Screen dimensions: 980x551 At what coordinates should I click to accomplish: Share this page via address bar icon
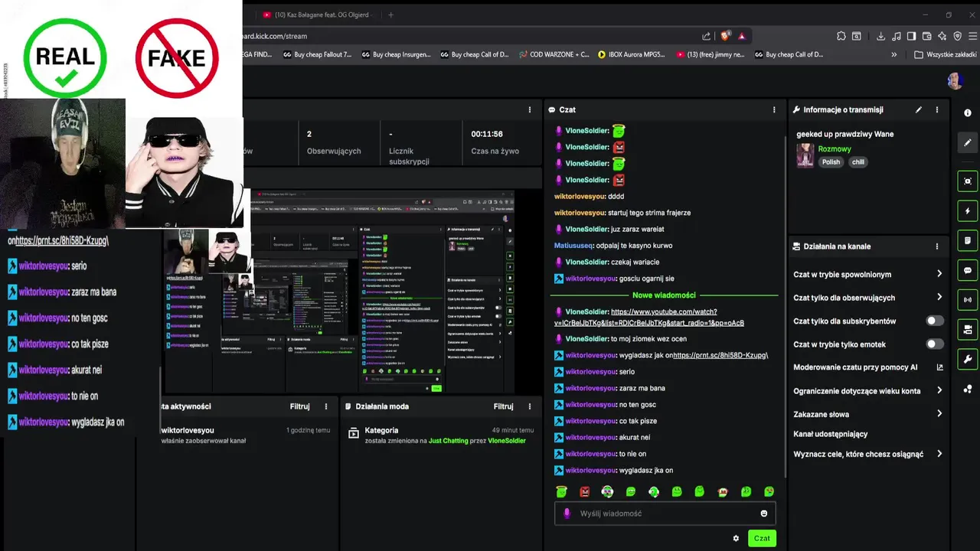[706, 36]
